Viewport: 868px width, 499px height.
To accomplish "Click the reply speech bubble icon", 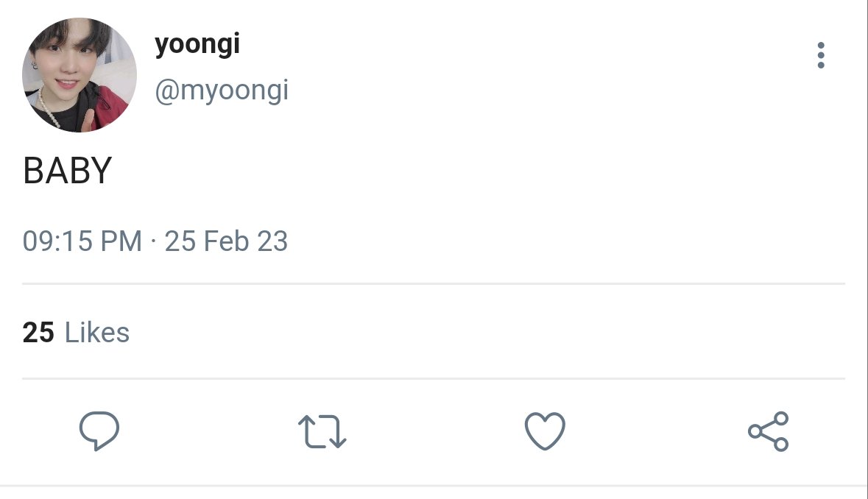I will [99, 431].
